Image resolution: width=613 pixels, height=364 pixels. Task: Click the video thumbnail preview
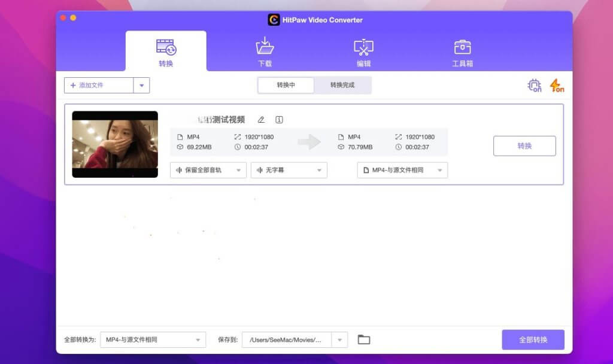click(115, 144)
